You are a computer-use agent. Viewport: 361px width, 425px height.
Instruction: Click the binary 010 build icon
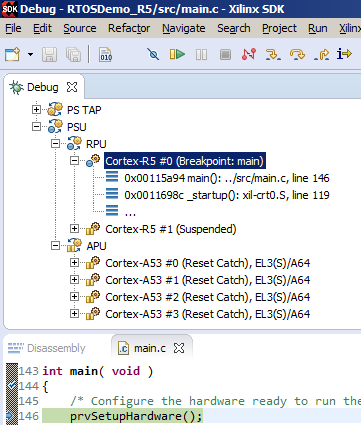pyautogui.click(x=106, y=54)
